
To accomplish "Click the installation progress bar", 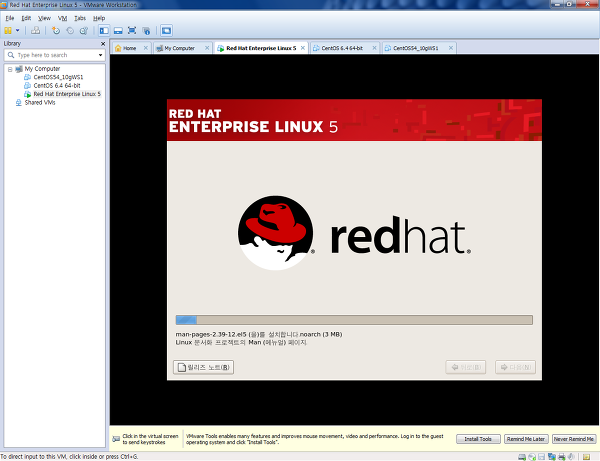I will (x=354, y=320).
